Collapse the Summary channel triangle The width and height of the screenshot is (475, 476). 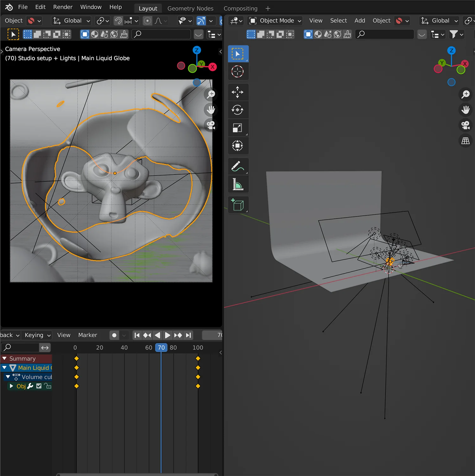tap(4, 358)
